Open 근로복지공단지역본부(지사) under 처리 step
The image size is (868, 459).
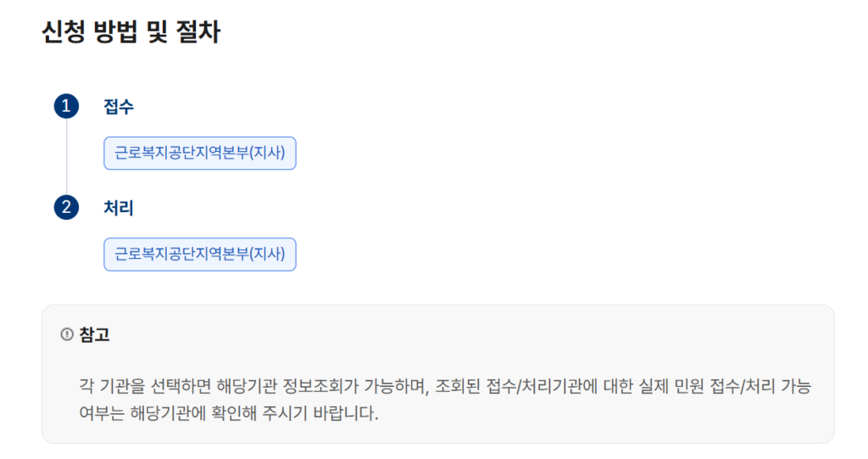(199, 255)
